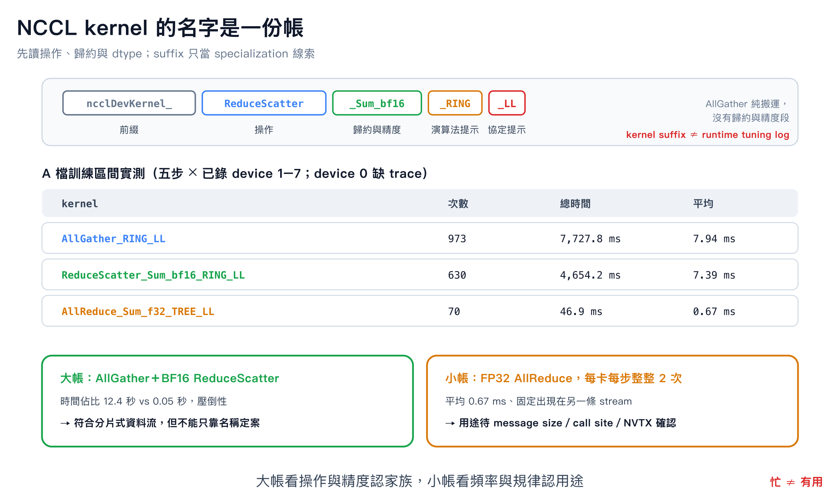Viewport: 840px width, 504px height.
Task: Click the 操作 label
Action: [x=264, y=130]
